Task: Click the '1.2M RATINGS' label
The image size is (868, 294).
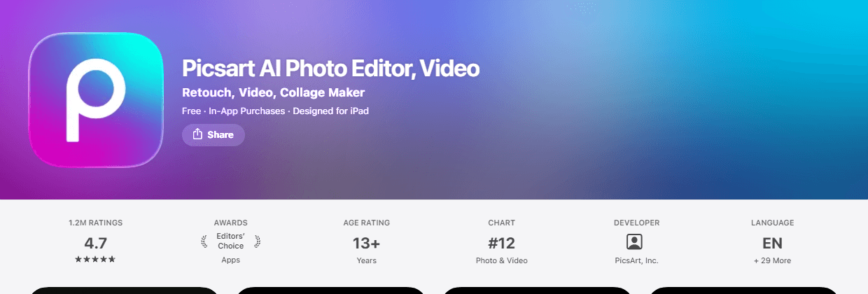Action: [95, 223]
